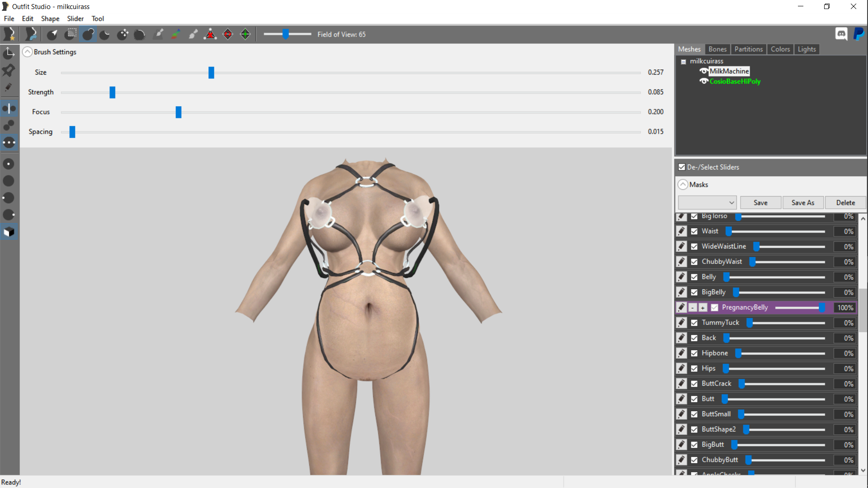Click the Save mask button
Screen dimensions: 868x488
tap(760, 203)
